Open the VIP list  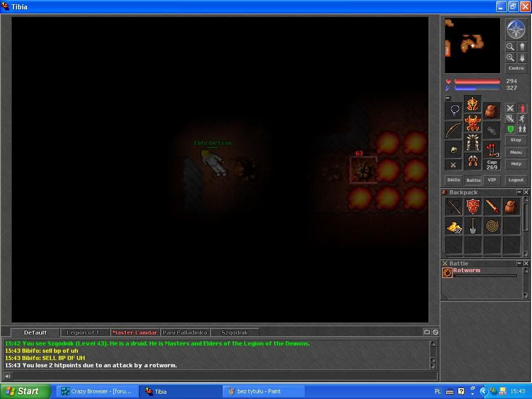click(x=491, y=180)
